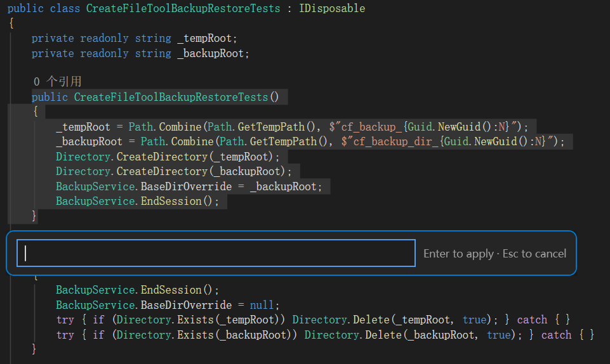This screenshot has height=364, width=610.
Task: Click the constructor name CreateFileToolBackupRestoreTests()
Action: click(176, 97)
